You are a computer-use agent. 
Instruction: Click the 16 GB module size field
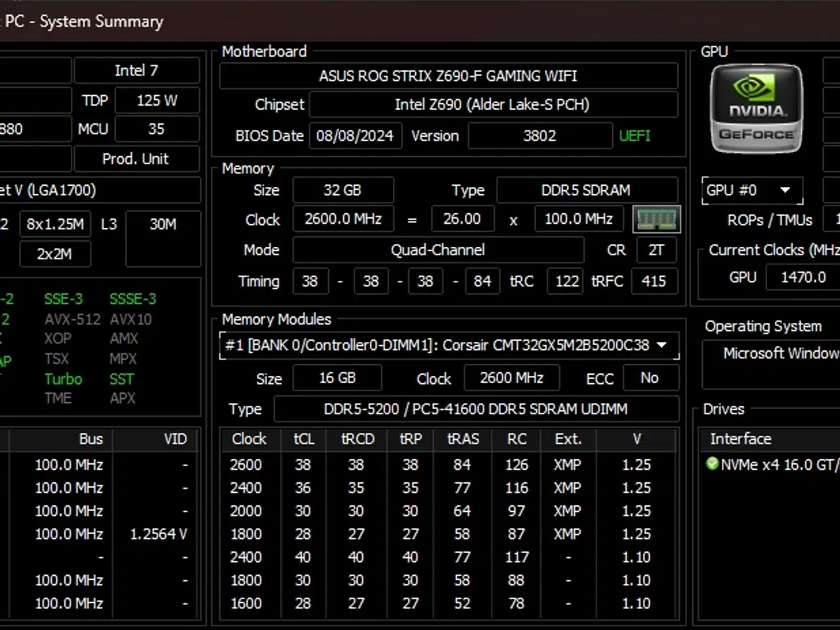337,378
